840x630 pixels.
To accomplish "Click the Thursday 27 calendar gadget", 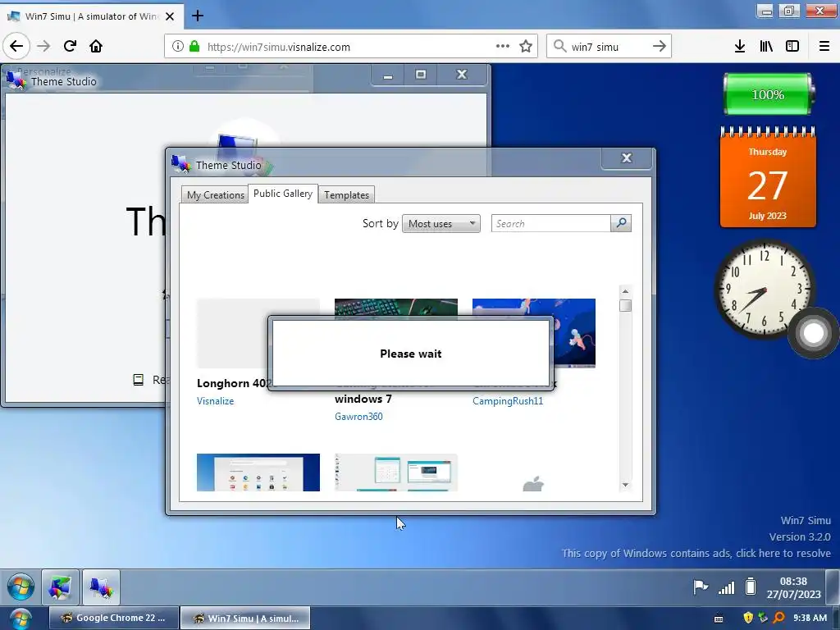I will (x=768, y=177).
